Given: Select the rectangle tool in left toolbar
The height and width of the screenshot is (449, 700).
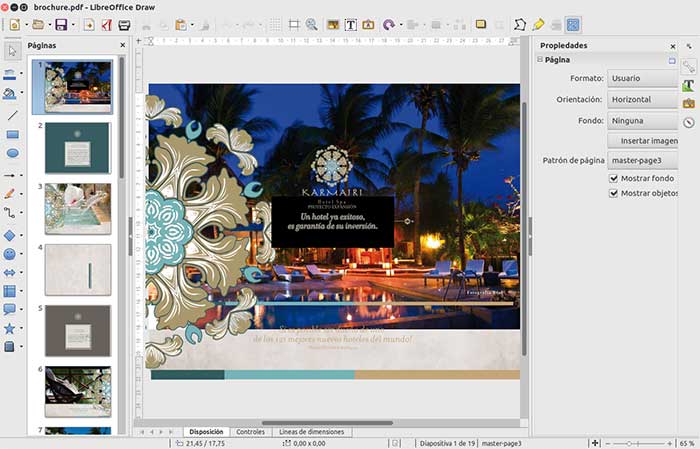Looking at the screenshot, I should [12, 134].
